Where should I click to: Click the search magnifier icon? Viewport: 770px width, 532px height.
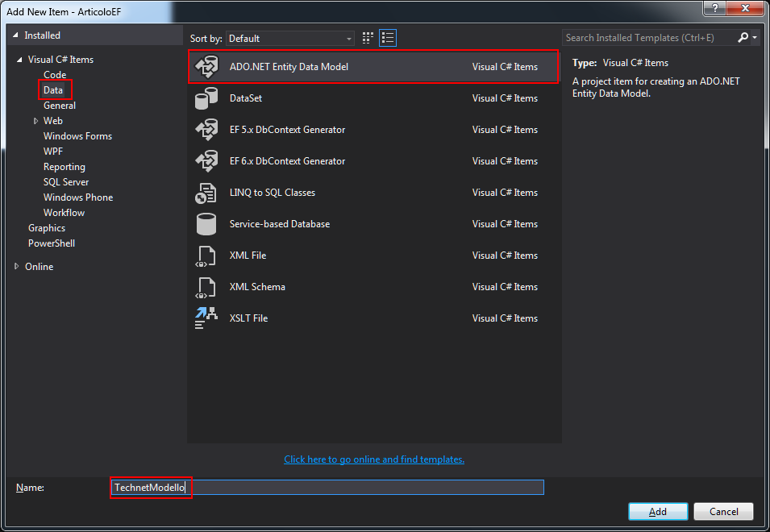click(743, 37)
